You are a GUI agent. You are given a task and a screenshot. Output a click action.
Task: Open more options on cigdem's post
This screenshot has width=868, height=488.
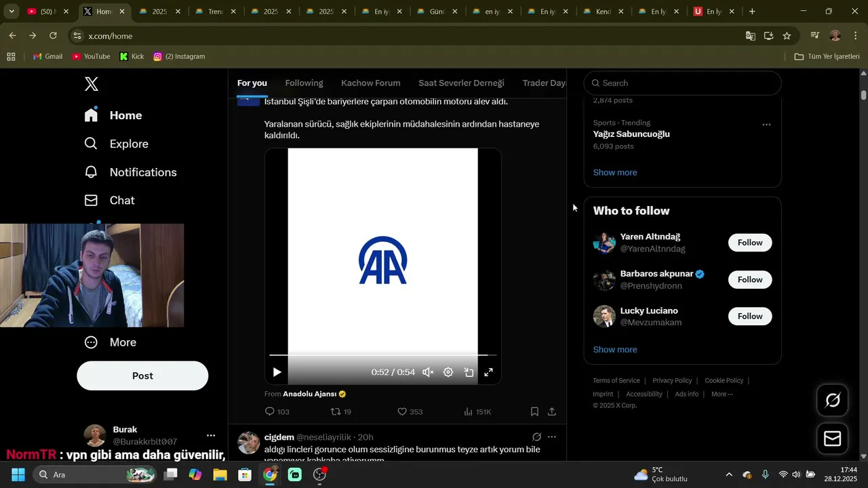click(552, 437)
